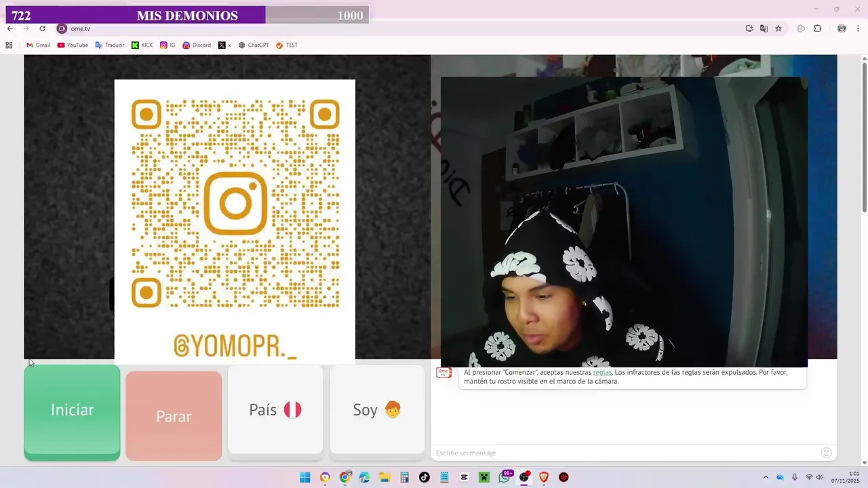
Task: Open File Explorer from the taskbar
Action: pos(384,477)
